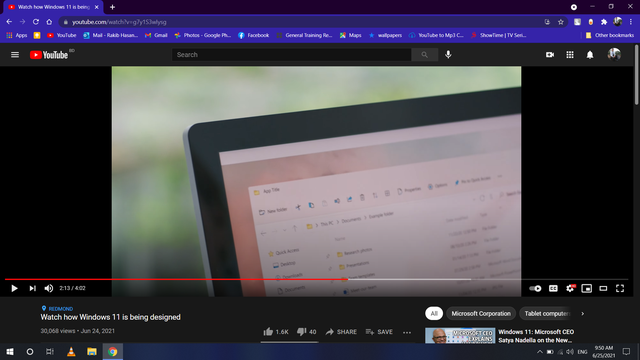Open the notifications bell
640x360 pixels.
590,55
